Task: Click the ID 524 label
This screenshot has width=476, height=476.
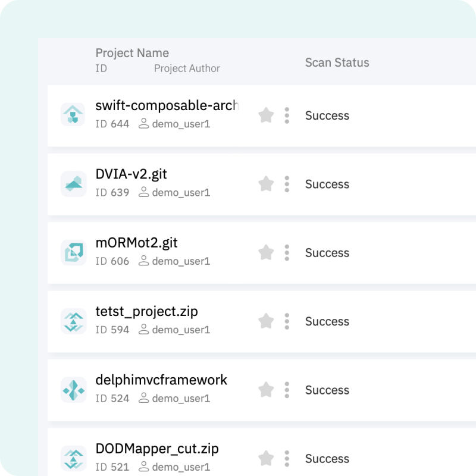Action: tap(112, 398)
